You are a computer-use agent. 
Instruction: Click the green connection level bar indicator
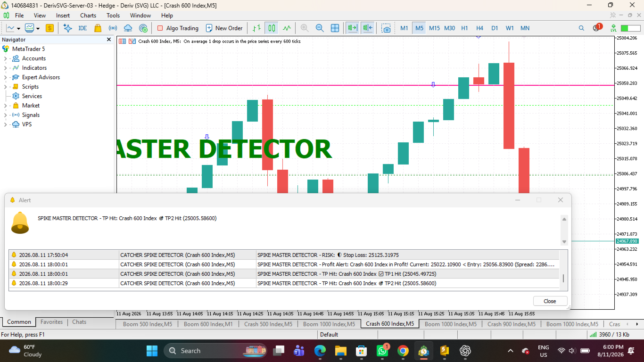coord(630,28)
